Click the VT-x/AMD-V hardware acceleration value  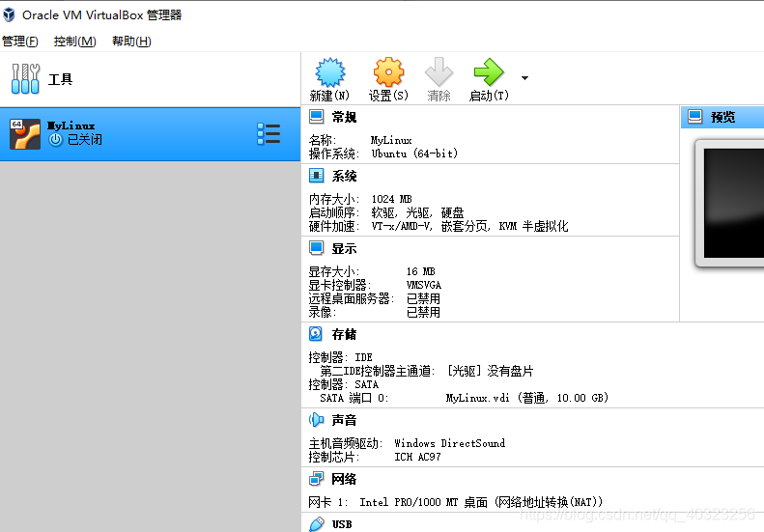click(469, 227)
